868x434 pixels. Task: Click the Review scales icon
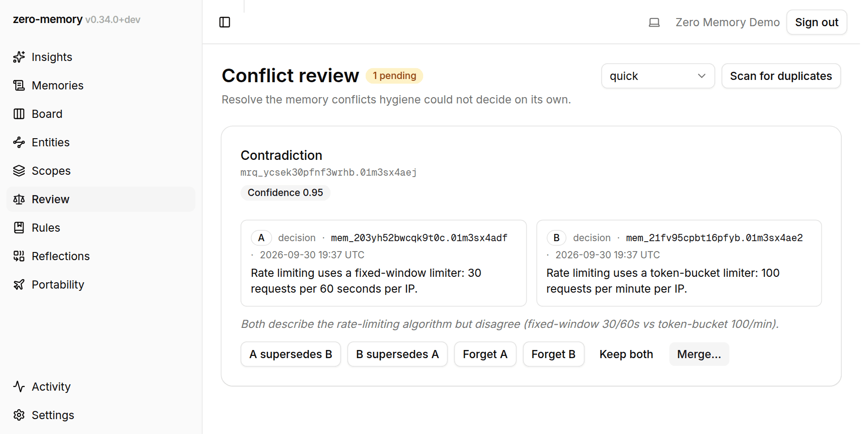coord(19,199)
